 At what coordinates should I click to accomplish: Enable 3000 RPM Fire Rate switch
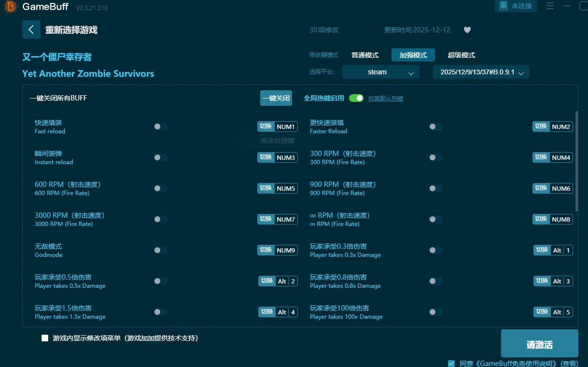(161, 219)
